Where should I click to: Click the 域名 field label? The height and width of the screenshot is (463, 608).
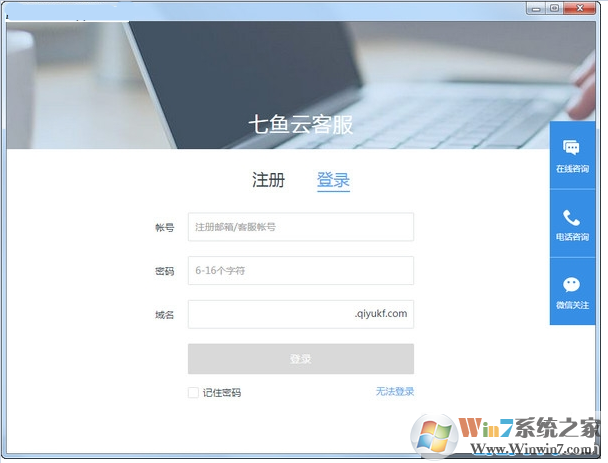point(164,315)
